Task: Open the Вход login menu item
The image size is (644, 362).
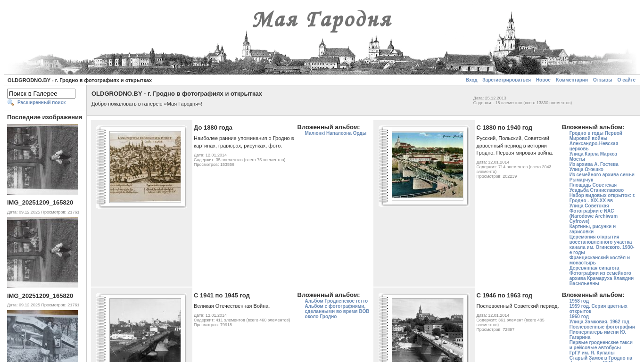Action: pyautogui.click(x=471, y=80)
